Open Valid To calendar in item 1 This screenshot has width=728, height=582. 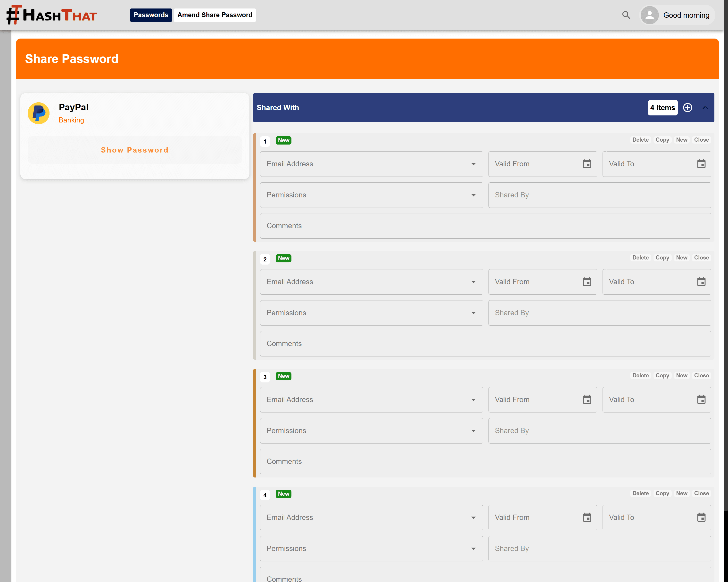[701, 164]
